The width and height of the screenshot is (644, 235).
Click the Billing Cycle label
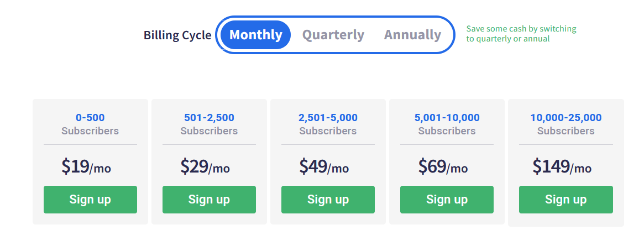pos(177,35)
